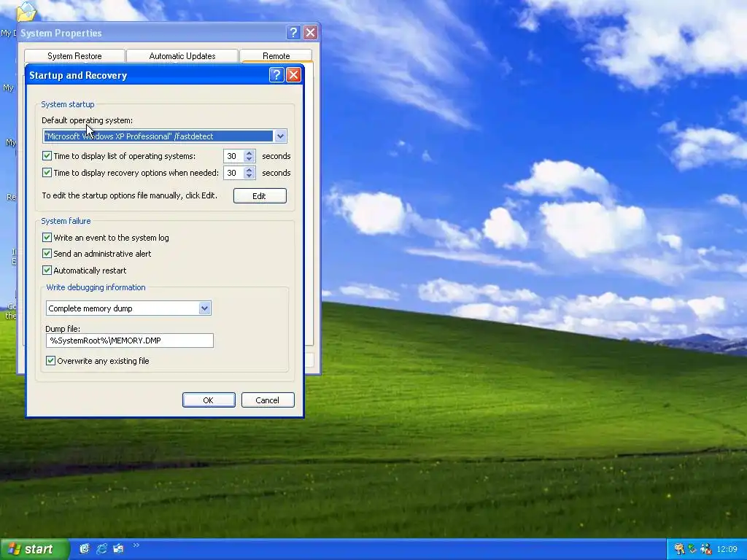
Task: Decrease recovery options display time
Action: point(249,176)
